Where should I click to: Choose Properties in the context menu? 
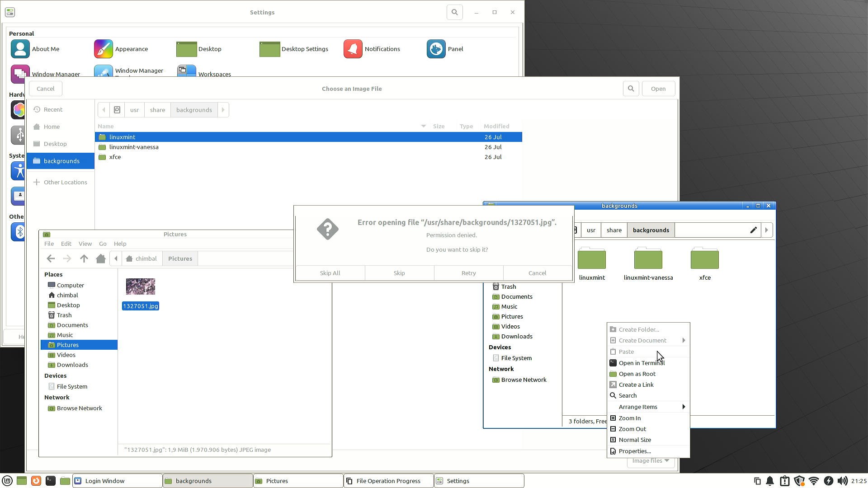coord(634,451)
